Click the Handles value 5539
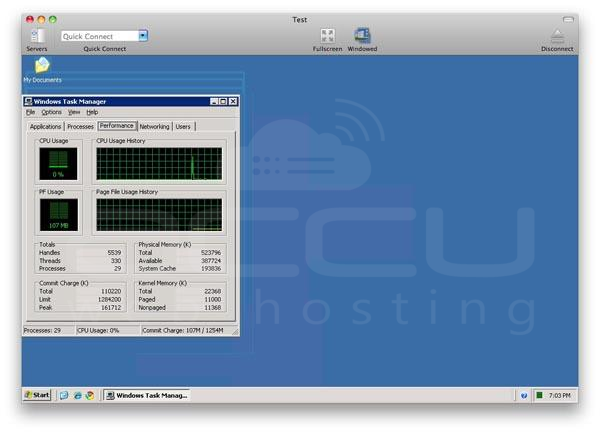This screenshot has width=600, height=433. 114,253
